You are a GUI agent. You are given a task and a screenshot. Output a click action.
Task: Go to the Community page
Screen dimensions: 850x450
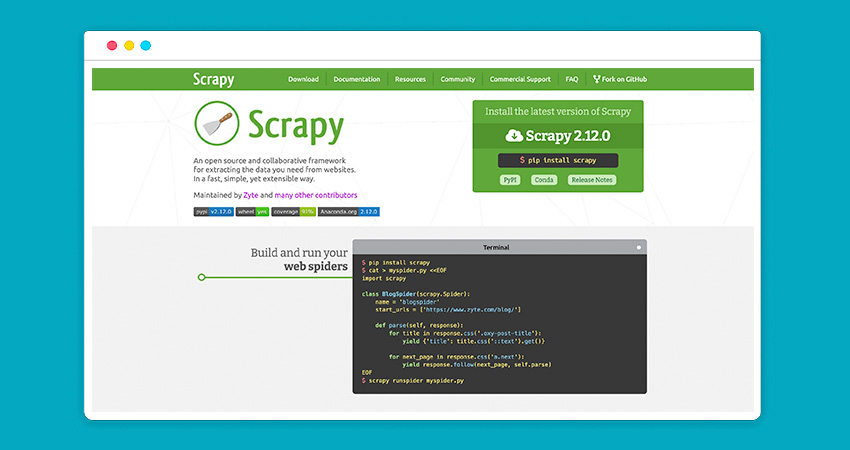pos(458,79)
